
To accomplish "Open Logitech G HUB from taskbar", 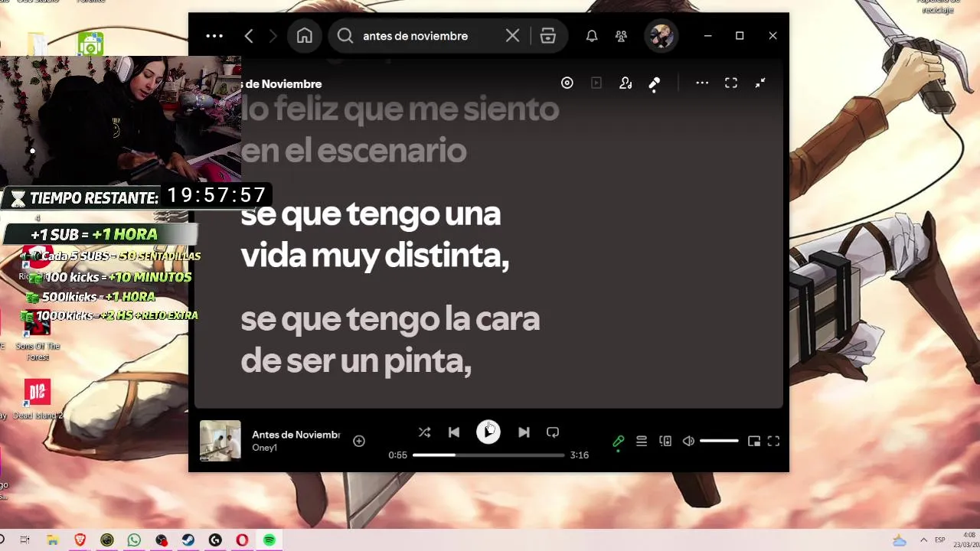I will tap(215, 540).
